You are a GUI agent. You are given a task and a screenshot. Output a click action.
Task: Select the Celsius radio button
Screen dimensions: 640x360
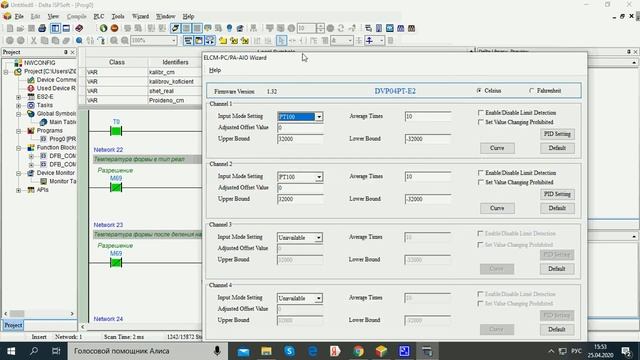point(479,91)
